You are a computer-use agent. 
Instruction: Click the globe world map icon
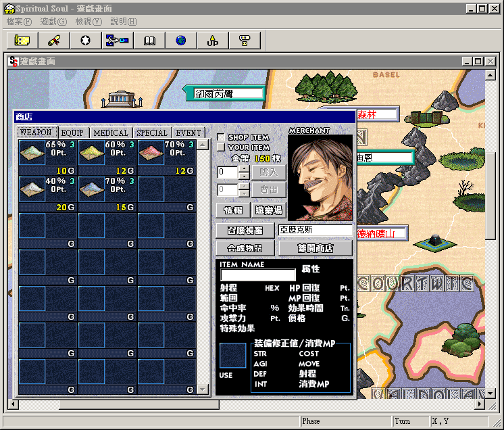tap(181, 41)
